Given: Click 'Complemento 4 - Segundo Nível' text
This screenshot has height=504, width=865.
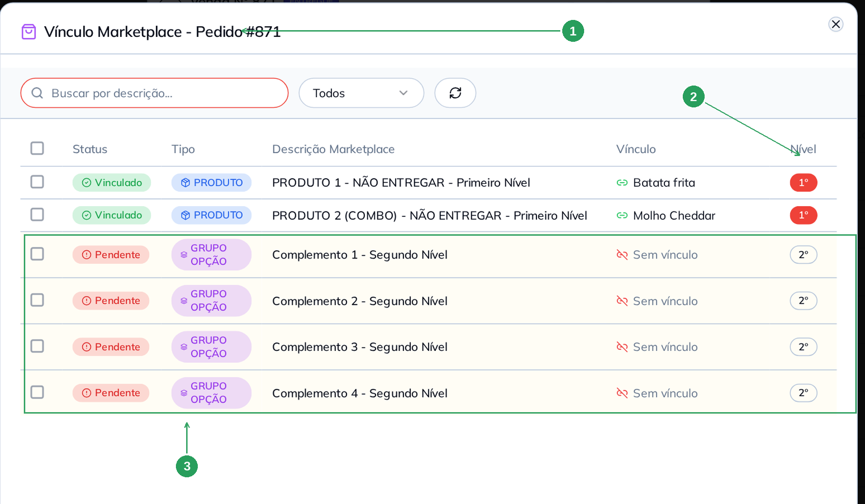Looking at the screenshot, I should click(x=360, y=393).
